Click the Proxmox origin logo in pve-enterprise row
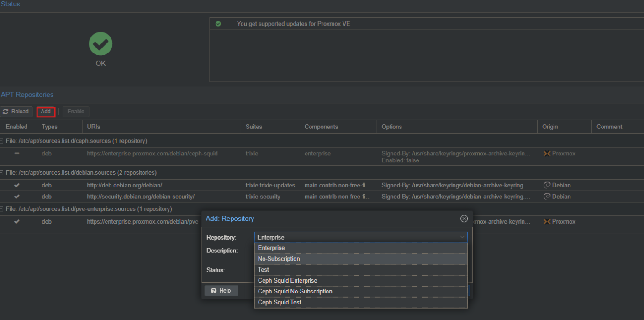 (546, 222)
